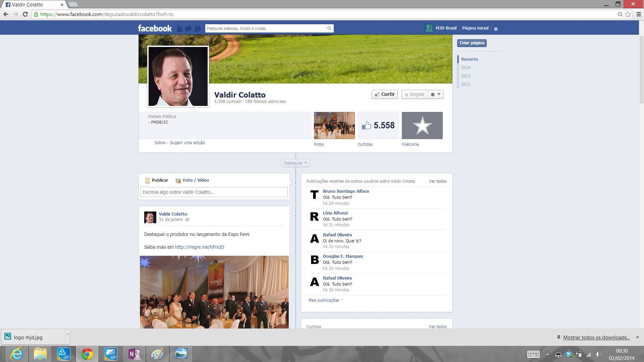The width and height of the screenshot is (644, 362).
Task: Open Facebook messages icon
Action: click(188, 29)
